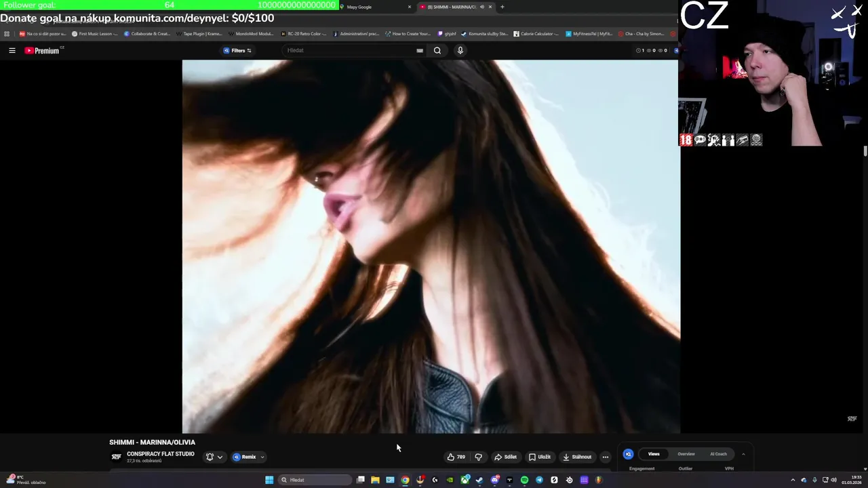Viewport: 868px width, 488px height.
Task: Select the Overview tab in vidIQ panel
Action: pyautogui.click(x=686, y=454)
